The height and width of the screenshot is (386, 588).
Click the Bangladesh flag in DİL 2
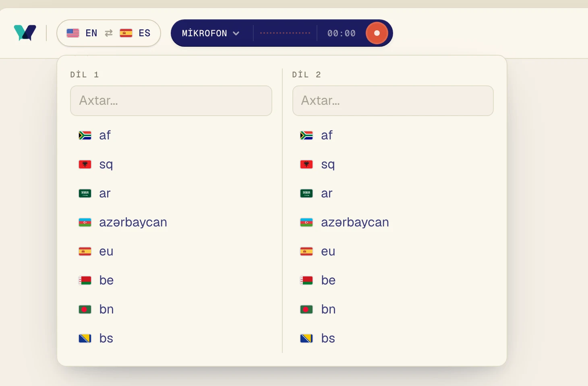306,309
